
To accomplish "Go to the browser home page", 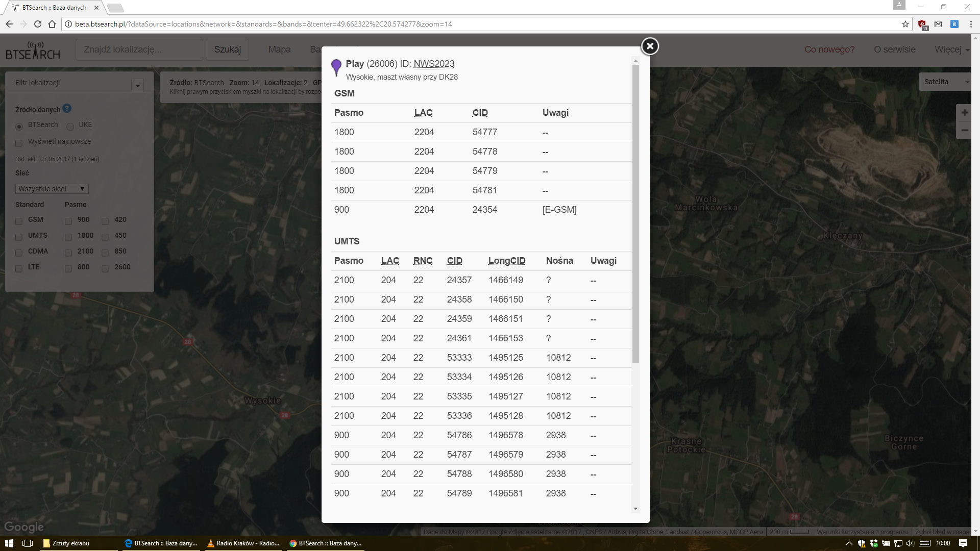I will (x=52, y=24).
